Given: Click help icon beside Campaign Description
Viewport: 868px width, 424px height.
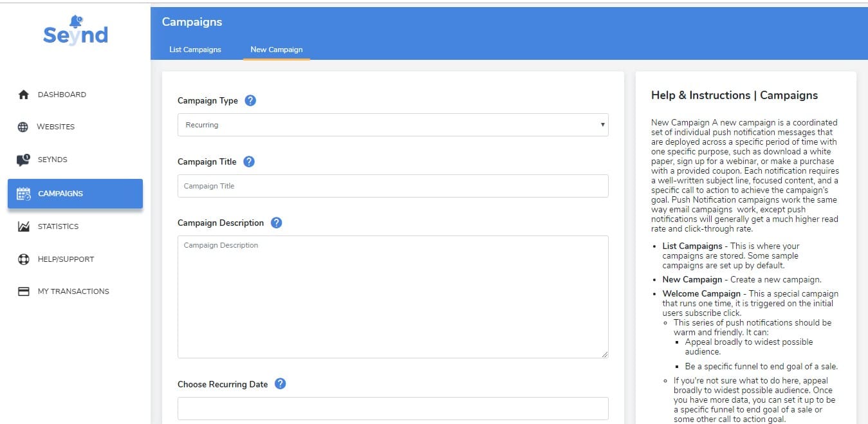Looking at the screenshot, I should point(276,223).
